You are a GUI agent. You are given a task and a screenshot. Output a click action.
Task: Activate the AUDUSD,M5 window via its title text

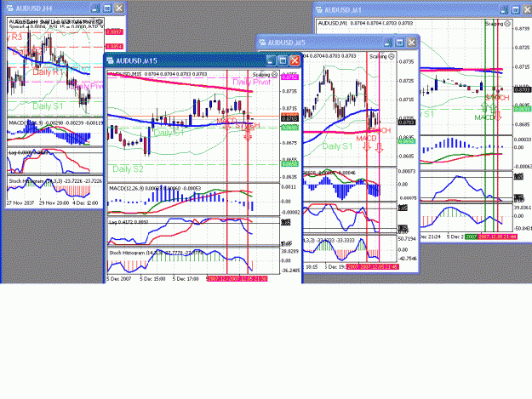coord(286,43)
